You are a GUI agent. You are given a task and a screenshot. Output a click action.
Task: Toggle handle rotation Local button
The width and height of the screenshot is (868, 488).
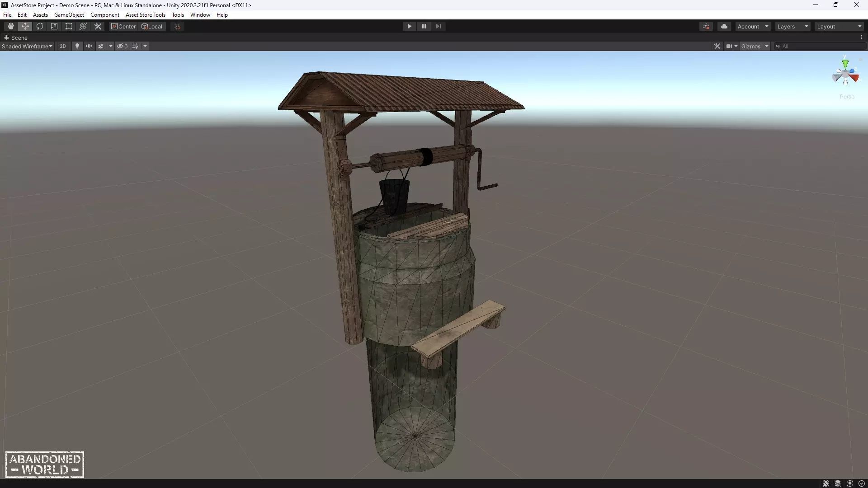pyautogui.click(x=152, y=26)
